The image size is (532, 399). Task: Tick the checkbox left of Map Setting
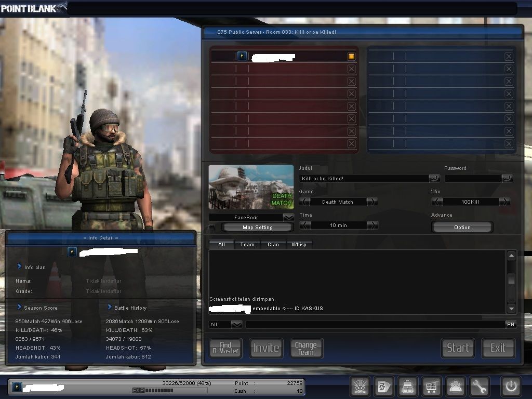(x=212, y=228)
